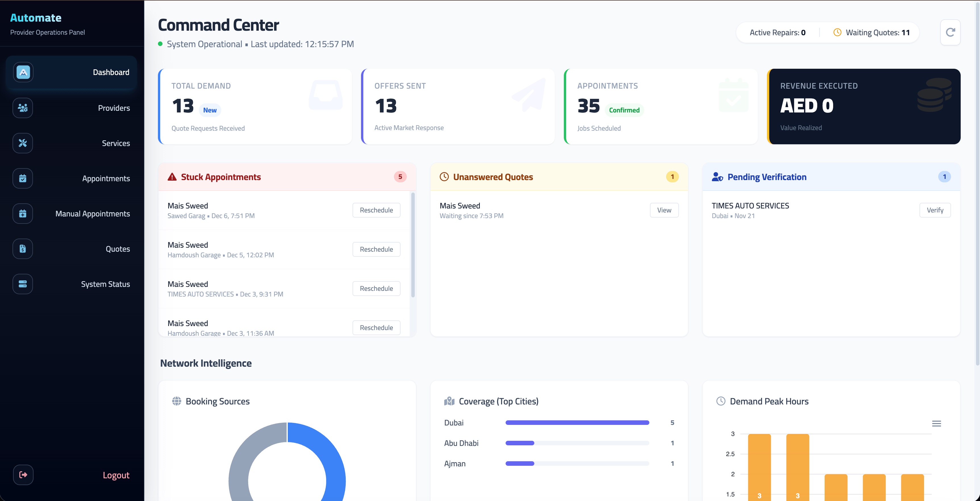Open the Demand Peak Hours chart menu

click(x=936, y=423)
